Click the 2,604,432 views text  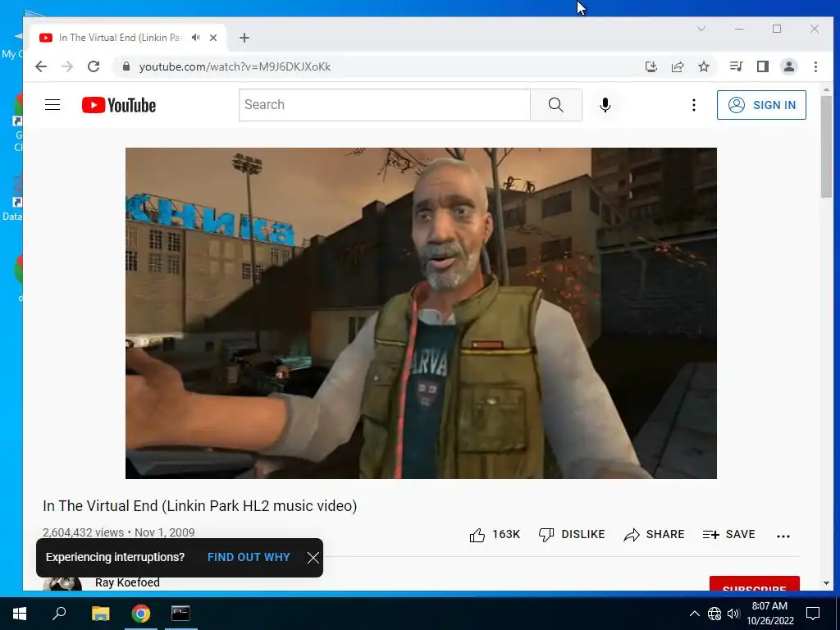tap(83, 532)
